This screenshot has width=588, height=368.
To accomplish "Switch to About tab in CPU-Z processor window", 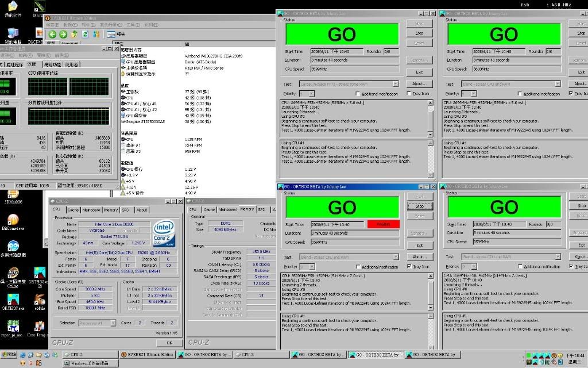I will pos(141,210).
